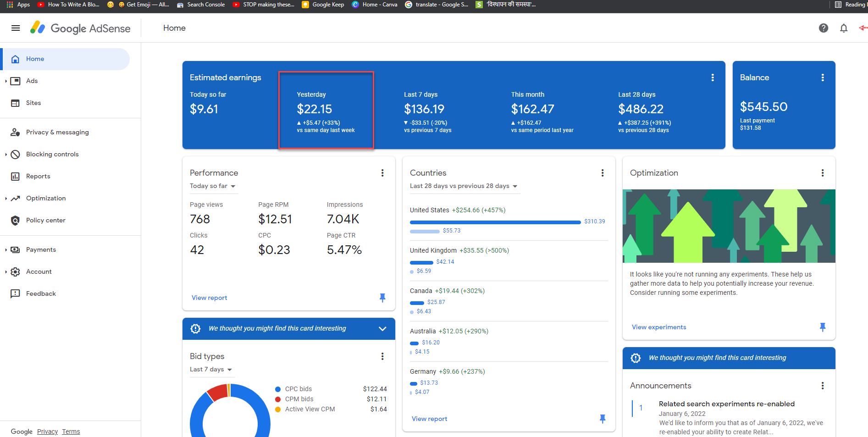The width and height of the screenshot is (868, 437).
Task: Click the View experiments link
Action: (659, 327)
